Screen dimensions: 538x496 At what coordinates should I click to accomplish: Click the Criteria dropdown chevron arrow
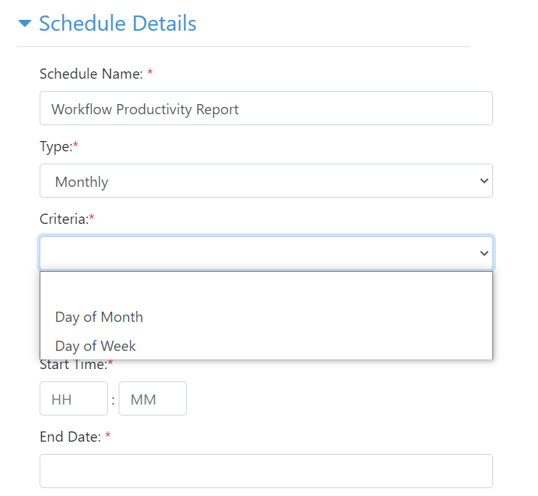[484, 253]
